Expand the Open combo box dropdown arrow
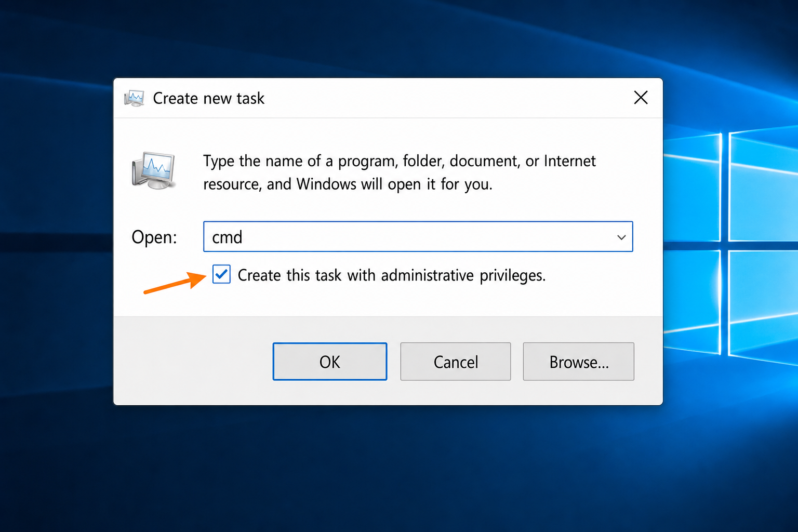 (621, 237)
